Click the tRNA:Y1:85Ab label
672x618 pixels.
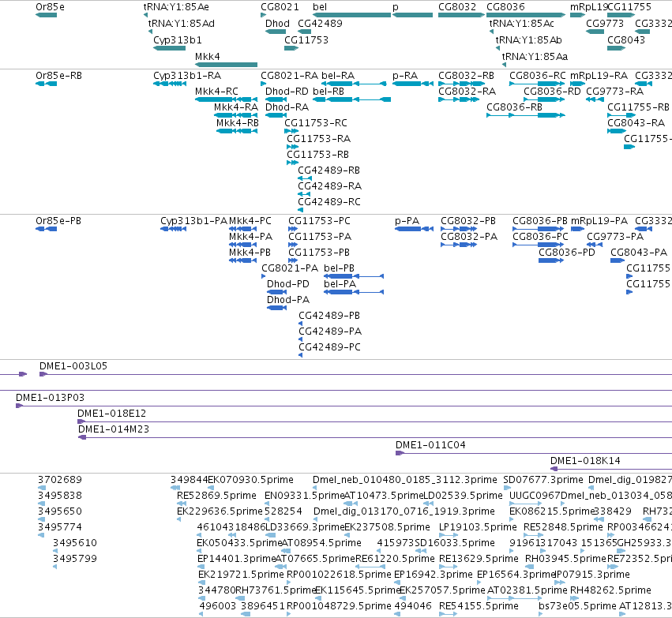point(528,39)
